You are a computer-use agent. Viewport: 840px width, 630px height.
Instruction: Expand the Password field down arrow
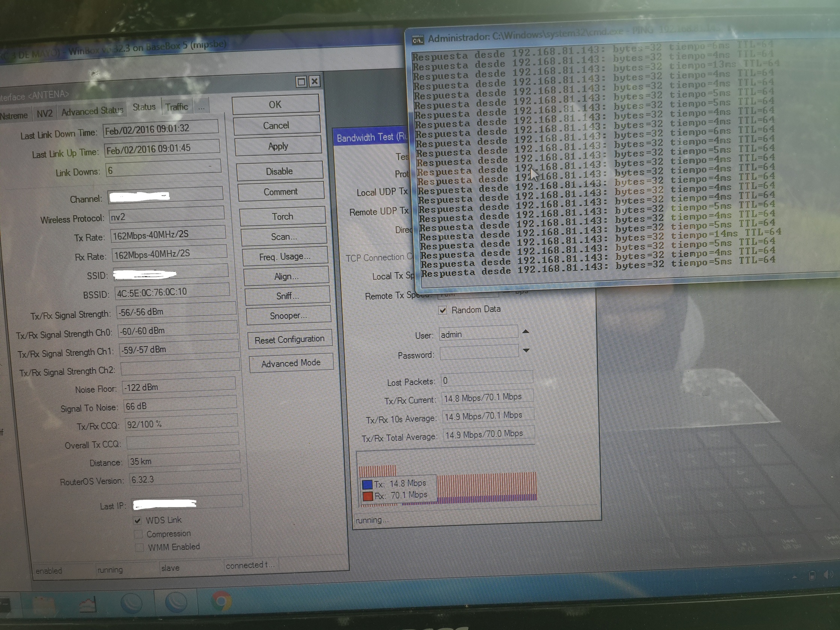coord(526,350)
